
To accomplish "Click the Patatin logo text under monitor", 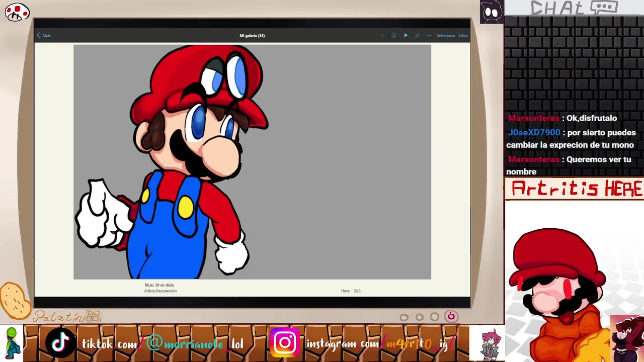I will (67, 317).
